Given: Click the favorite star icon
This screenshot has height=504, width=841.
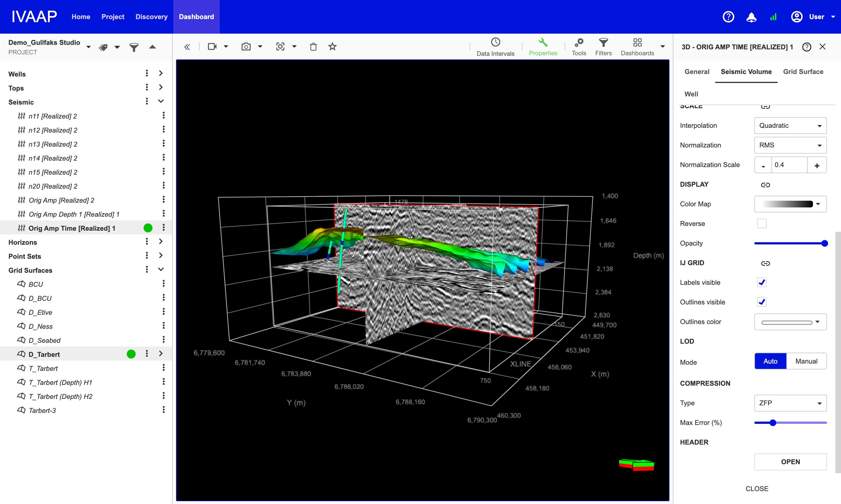Looking at the screenshot, I should click(x=332, y=47).
